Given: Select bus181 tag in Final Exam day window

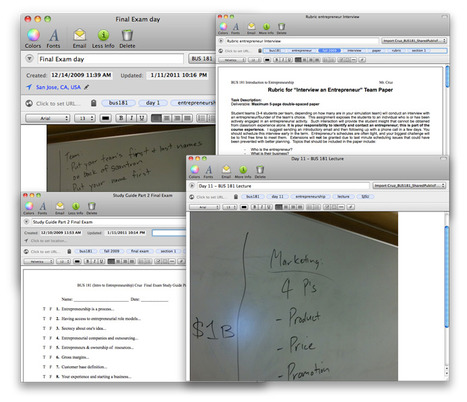Looking at the screenshot, I should pyautogui.click(x=118, y=103).
